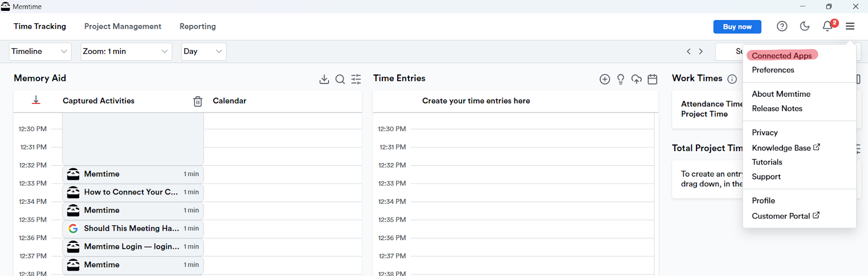Open Profile menu item

click(x=763, y=200)
